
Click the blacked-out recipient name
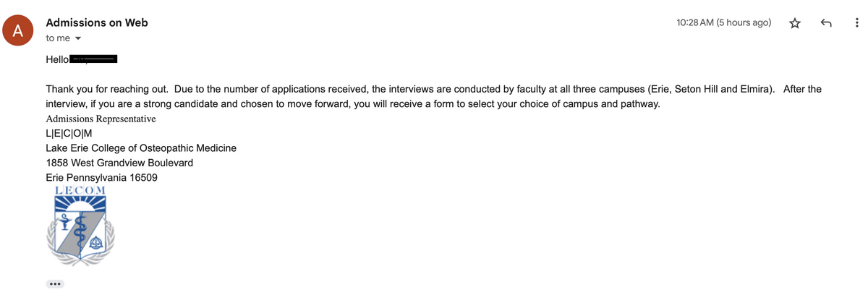94,59
